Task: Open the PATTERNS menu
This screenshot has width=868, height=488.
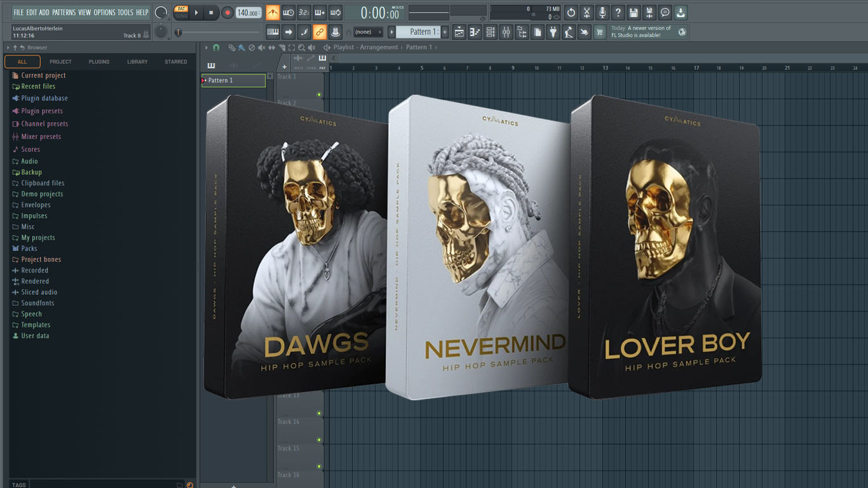Action: [x=64, y=12]
